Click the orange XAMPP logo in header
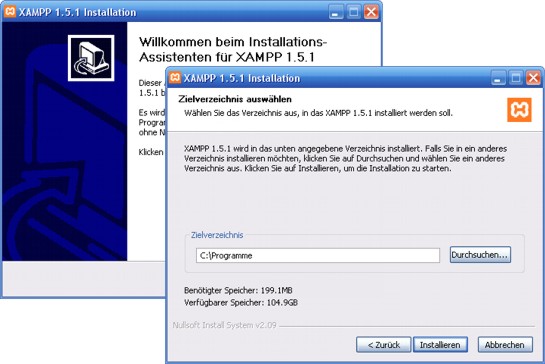Image resolution: width=545 pixels, height=364 pixels. (519, 110)
